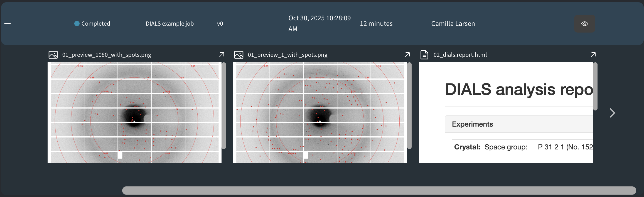
Task: Click scrollbar of dials report panel
Action: (x=595, y=87)
